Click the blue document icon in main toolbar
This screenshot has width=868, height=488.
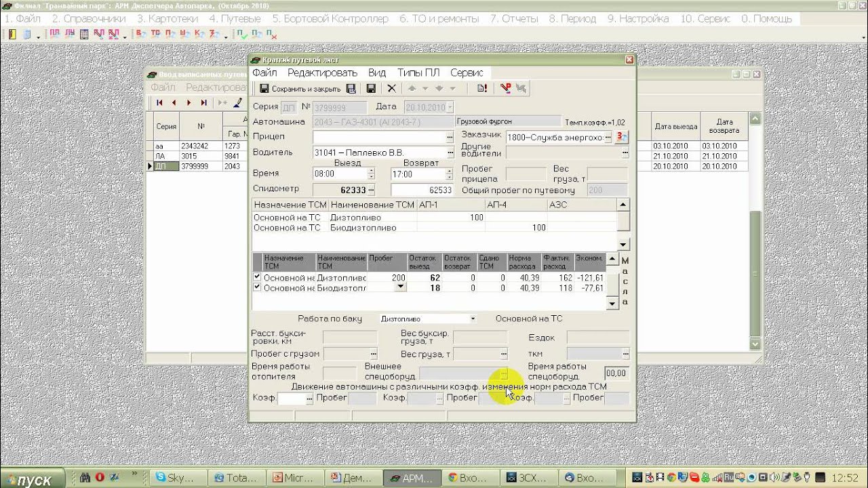click(27, 34)
